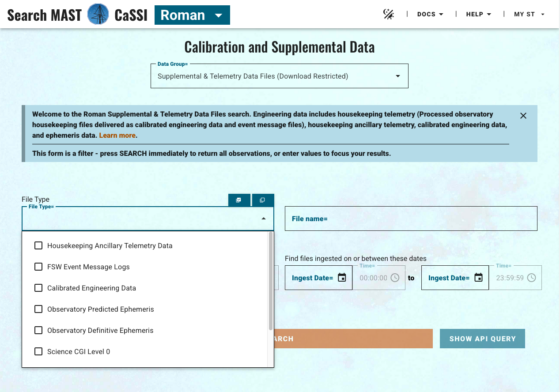
Task: Expand the Data Group dropdown
Action: point(397,76)
